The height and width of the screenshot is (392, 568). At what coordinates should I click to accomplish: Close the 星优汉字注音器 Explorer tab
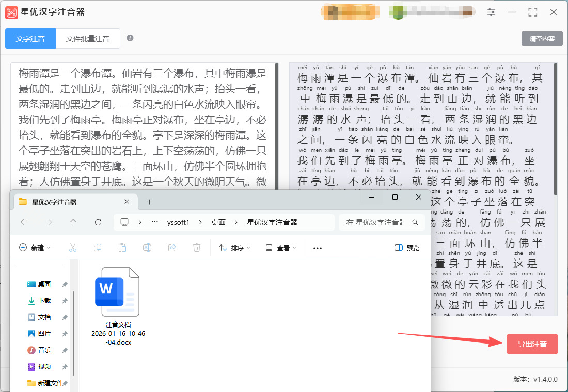pyautogui.click(x=127, y=202)
